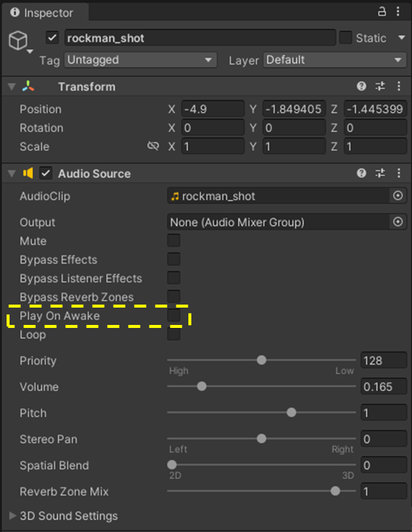
Task: Enable the Bypass Listener Effects checkbox
Action: point(173,278)
